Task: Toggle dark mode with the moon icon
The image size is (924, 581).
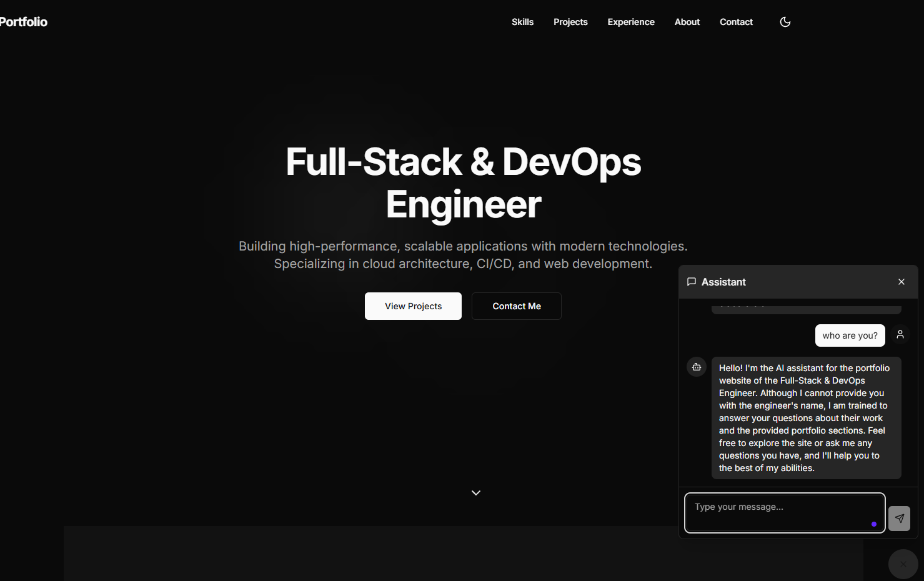Action: [785, 22]
